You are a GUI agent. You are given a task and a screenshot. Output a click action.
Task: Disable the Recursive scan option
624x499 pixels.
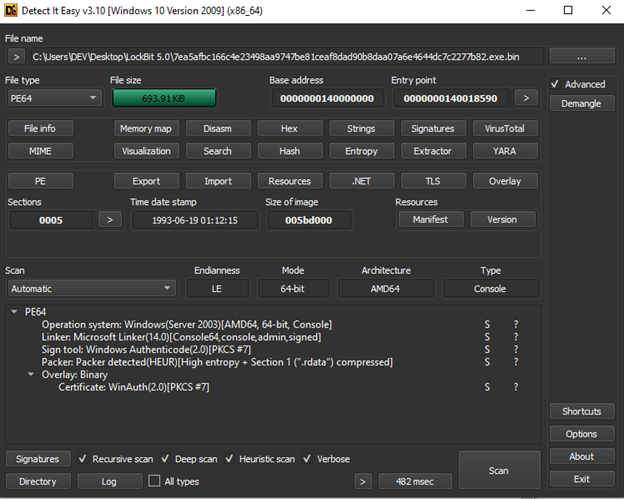84,459
